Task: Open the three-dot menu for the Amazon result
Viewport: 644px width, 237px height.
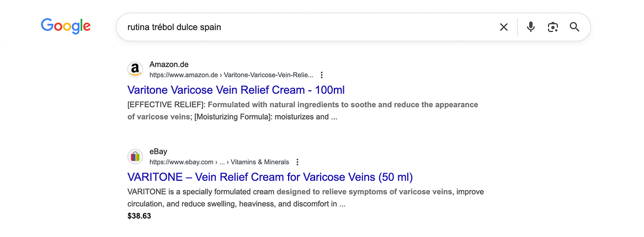Action: pyautogui.click(x=322, y=75)
